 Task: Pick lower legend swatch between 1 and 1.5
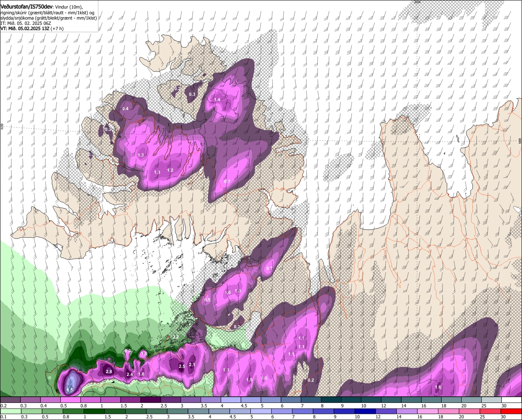(x=94, y=411)
